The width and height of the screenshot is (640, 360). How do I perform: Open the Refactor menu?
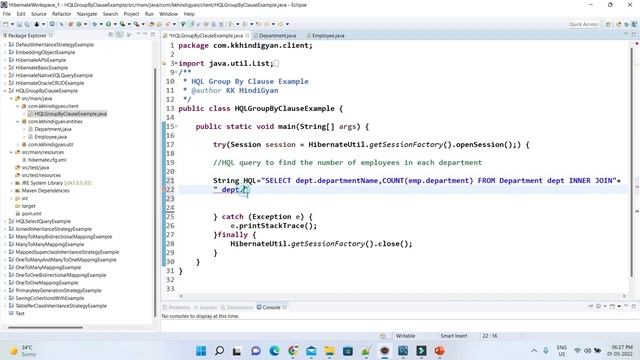(x=62, y=14)
